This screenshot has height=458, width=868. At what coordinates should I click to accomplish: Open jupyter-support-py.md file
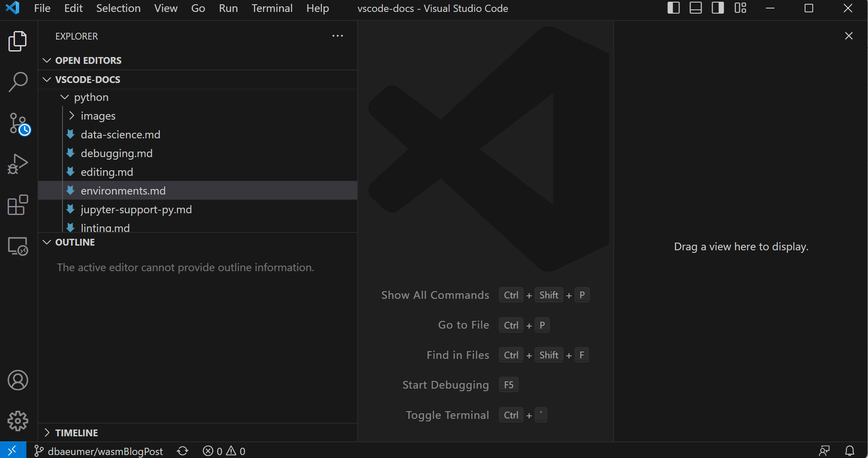tap(198, 209)
